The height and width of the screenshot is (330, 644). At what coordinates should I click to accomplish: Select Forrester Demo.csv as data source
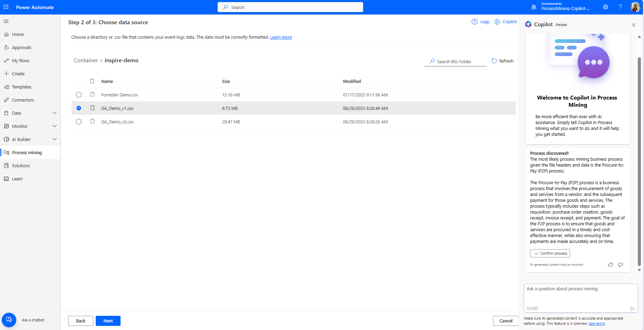[79, 95]
